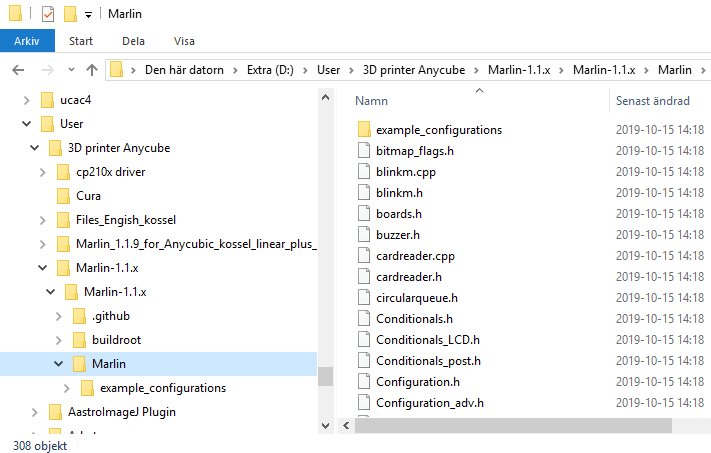Click 'Den här datorn' in the address path
This screenshot has width=711, height=453.
point(184,70)
